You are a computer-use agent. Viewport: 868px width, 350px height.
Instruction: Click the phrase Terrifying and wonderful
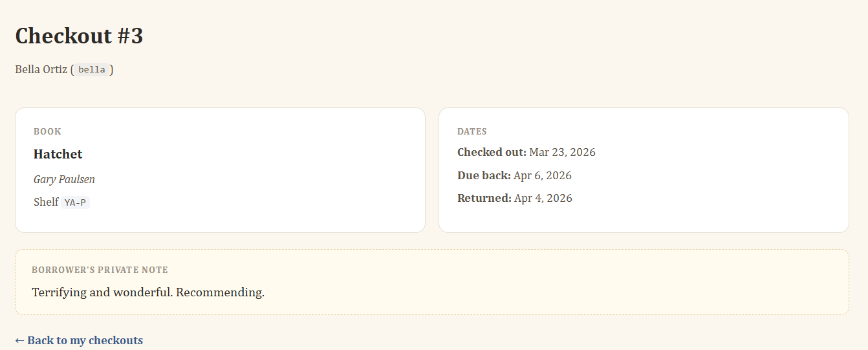coord(102,292)
